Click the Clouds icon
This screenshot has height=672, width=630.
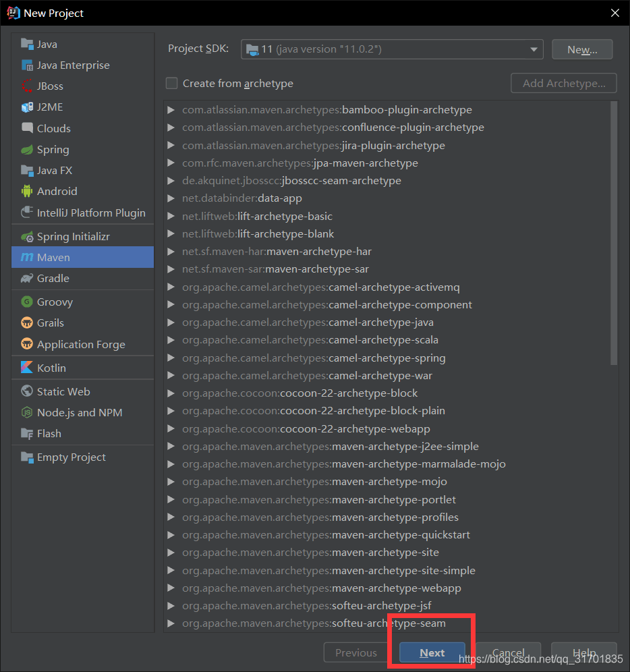27,128
